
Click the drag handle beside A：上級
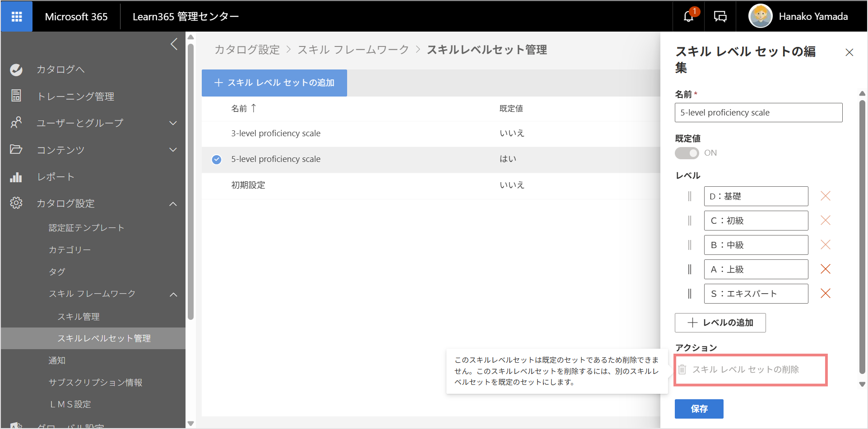690,269
